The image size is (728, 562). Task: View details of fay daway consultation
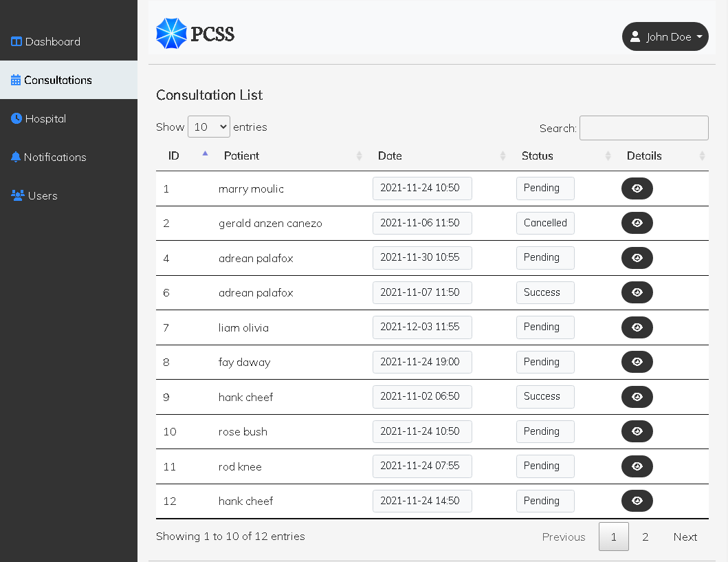(x=637, y=362)
